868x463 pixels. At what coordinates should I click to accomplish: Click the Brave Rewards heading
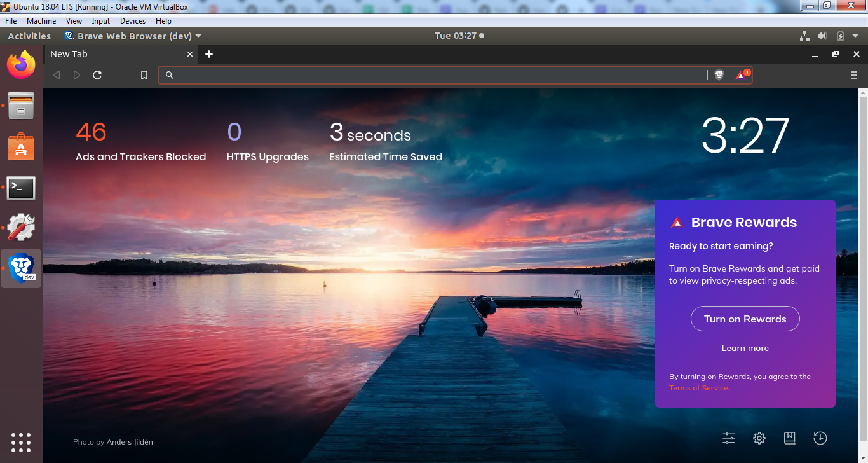point(744,222)
